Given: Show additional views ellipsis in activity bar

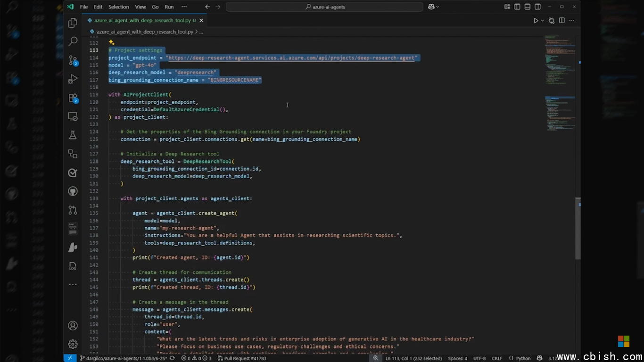Looking at the screenshot, I should 73,284.
